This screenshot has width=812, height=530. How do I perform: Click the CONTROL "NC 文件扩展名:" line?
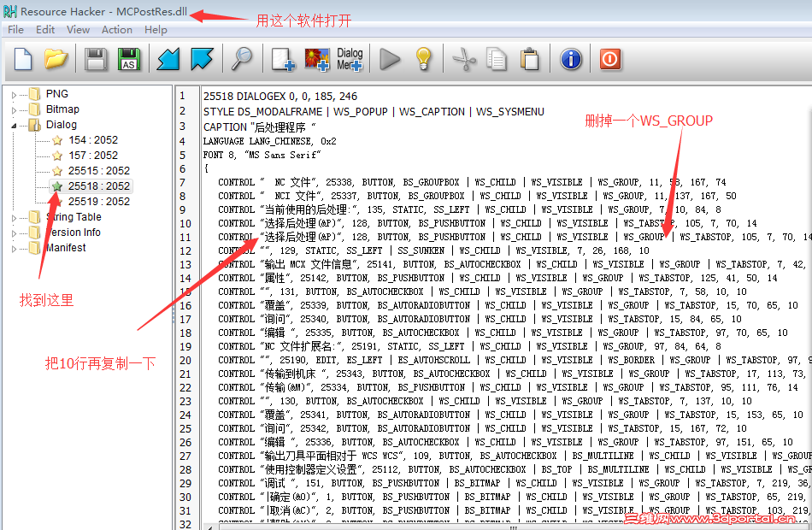pyautogui.click(x=469, y=346)
